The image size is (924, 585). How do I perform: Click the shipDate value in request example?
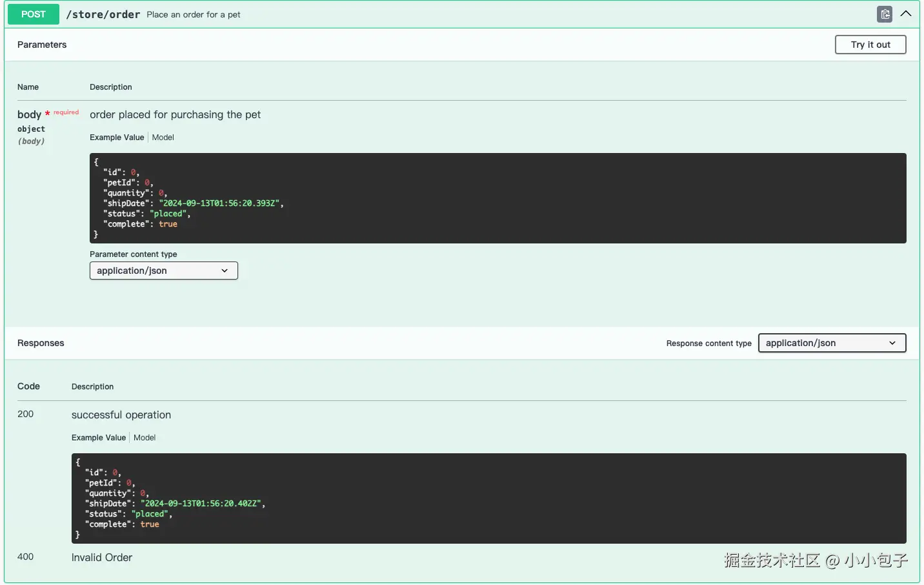point(219,203)
